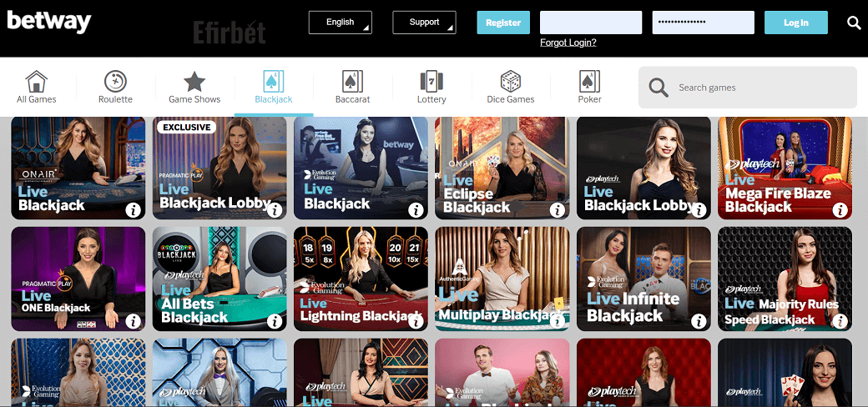The image size is (868, 407).
Task: Focus the Search games field
Action: (x=747, y=88)
